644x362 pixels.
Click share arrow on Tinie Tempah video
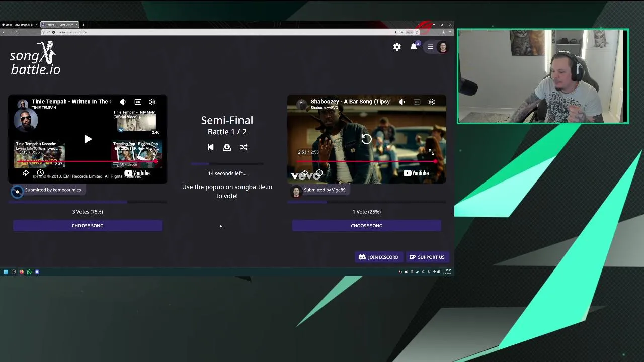(26, 173)
